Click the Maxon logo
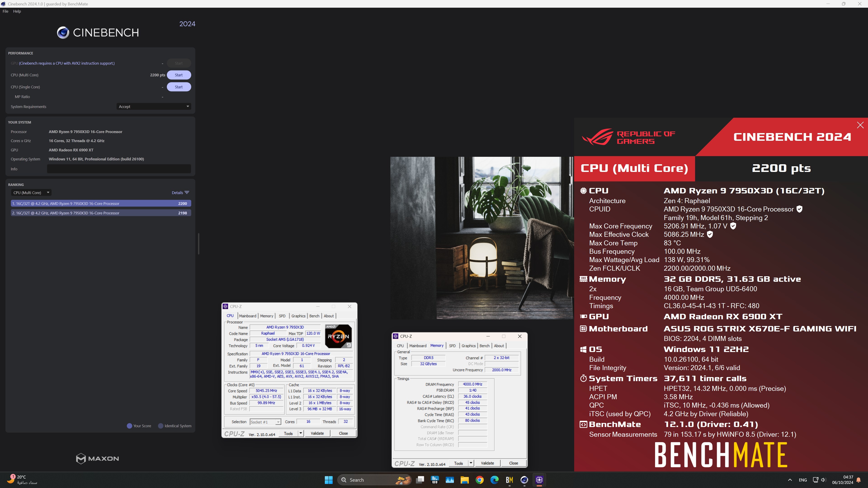This screenshot has height=488, width=868. coord(97,458)
